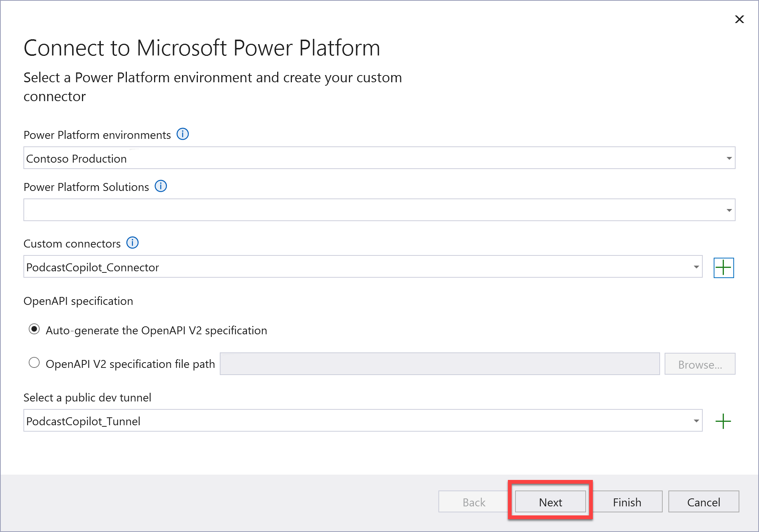759x532 pixels.
Task: Click info icon beside Power Platform environments
Action: (183, 134)
